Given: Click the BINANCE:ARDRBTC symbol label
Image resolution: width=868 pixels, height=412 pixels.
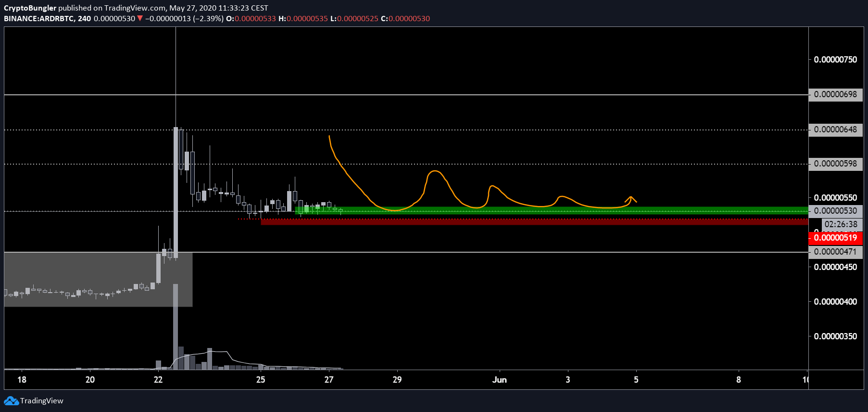Looking at the screenshot, I should pos(39,19).
